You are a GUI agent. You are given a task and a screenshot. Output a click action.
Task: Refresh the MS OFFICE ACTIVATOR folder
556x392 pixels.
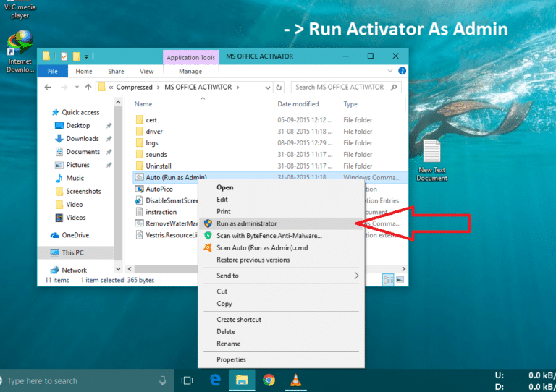(x=279, y=87)
